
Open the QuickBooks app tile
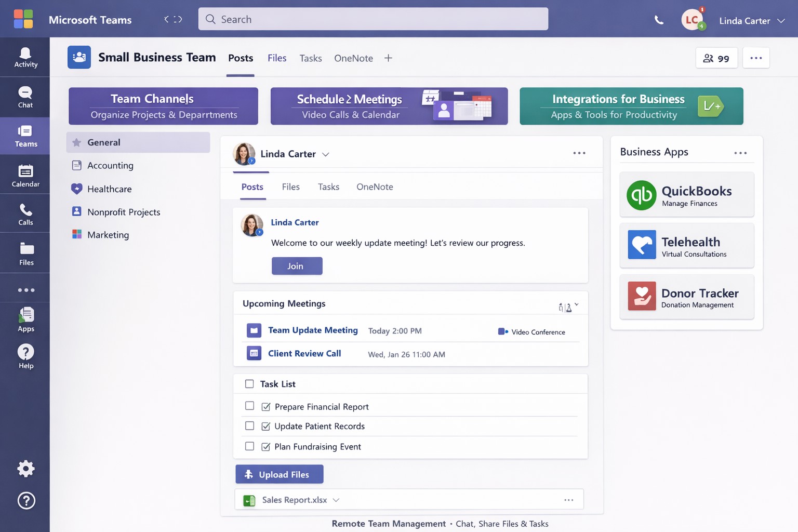686,195
